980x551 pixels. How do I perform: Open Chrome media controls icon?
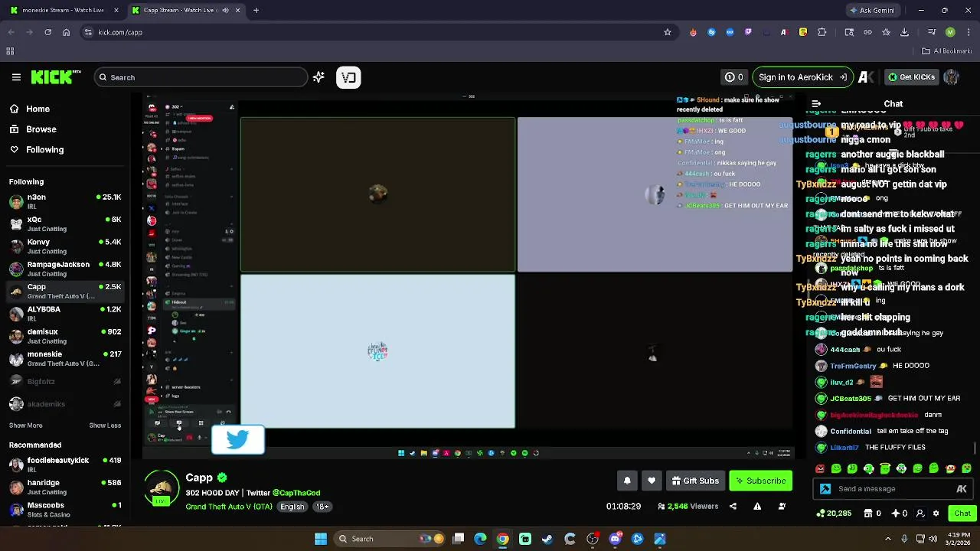931,32
